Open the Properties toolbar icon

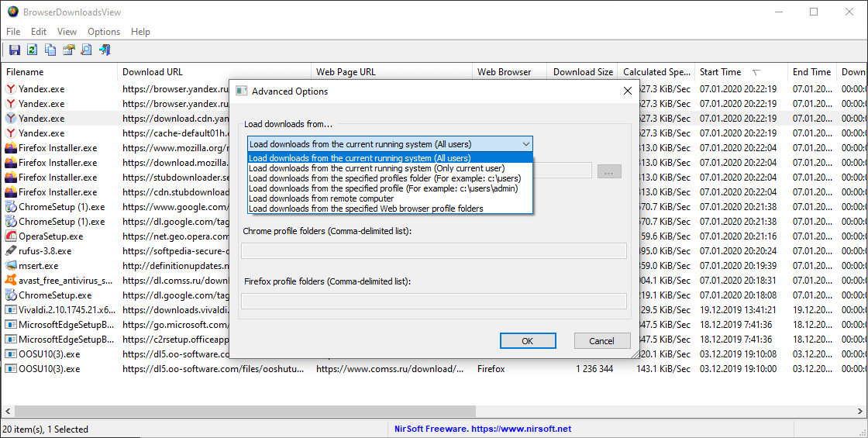[x=68, y=50]
